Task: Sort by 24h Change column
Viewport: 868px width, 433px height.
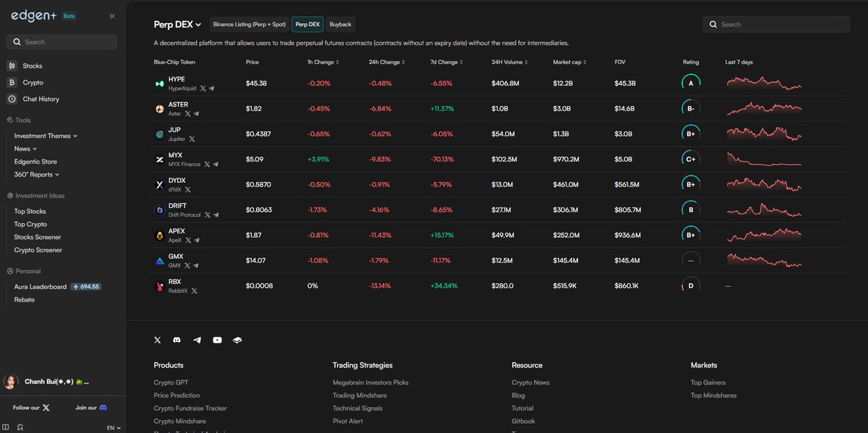Action: 386,62
